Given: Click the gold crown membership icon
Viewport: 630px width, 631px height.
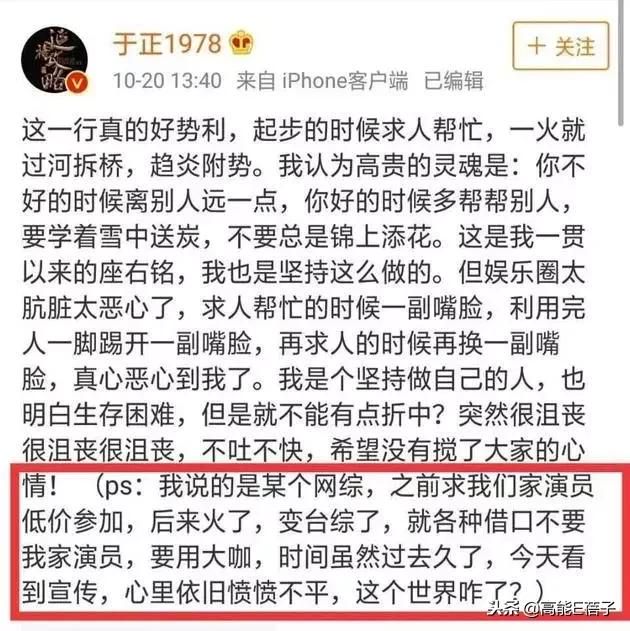Looking at the screenshot, I should pyautogui.click(x=241, y=43).
